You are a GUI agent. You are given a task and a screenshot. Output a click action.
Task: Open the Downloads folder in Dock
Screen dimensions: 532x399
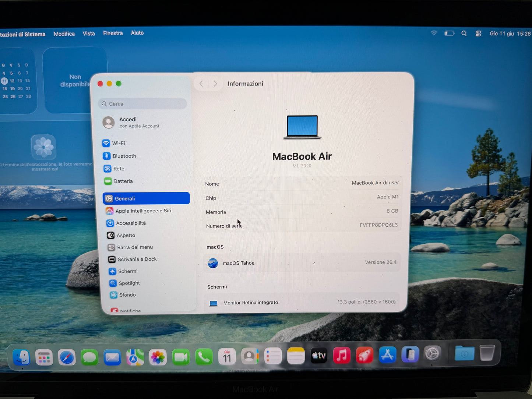click(x=464, y=353)
